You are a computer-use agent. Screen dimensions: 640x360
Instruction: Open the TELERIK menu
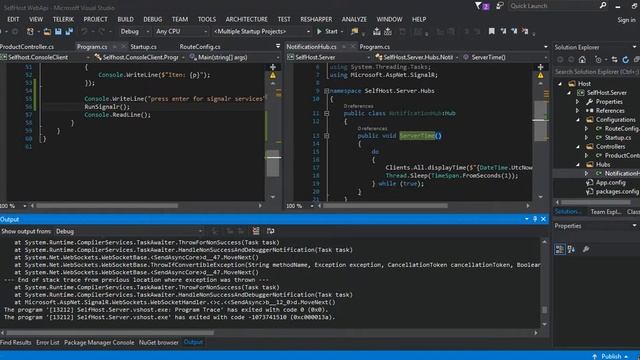click(63, 19)
